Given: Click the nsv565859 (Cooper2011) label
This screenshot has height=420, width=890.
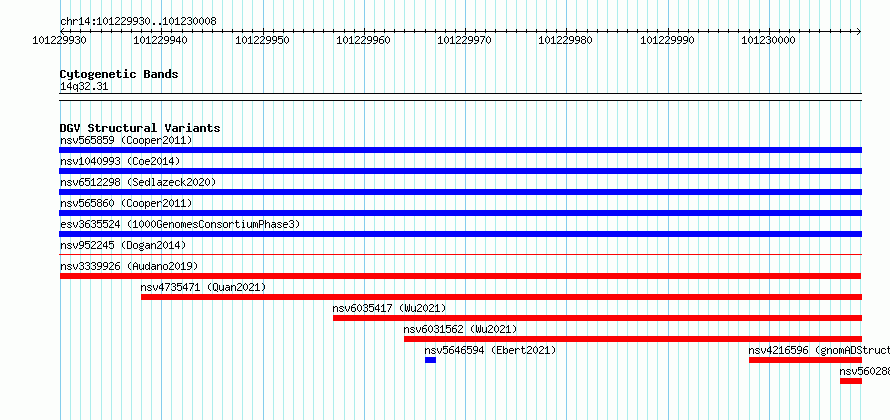Looking at the screenshot, I should [126, 140].
